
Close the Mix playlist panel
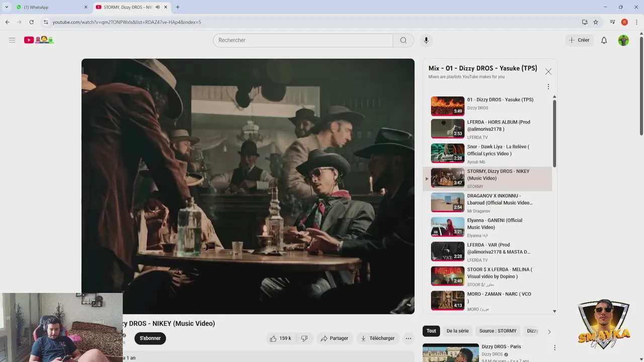pos(548,72)
